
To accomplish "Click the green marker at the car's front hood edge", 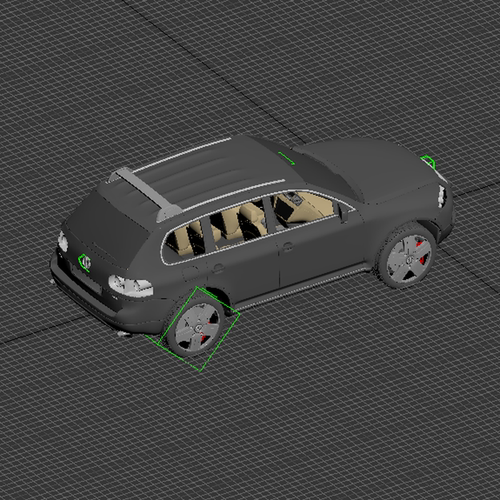I will pos(429,161).
